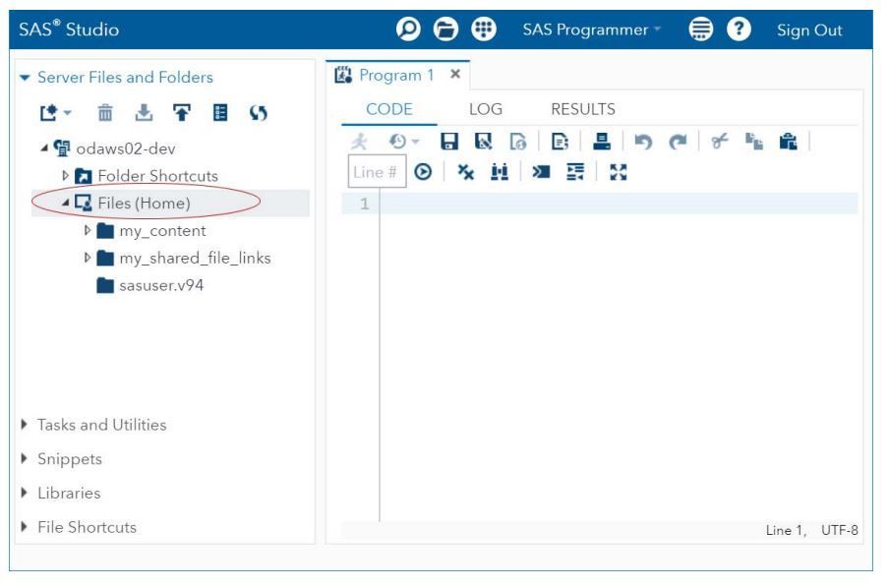Image resolution: width=888 pixels, height=588 pixels.
Task: Click into the Line # input field
Action: pos(377,172)
